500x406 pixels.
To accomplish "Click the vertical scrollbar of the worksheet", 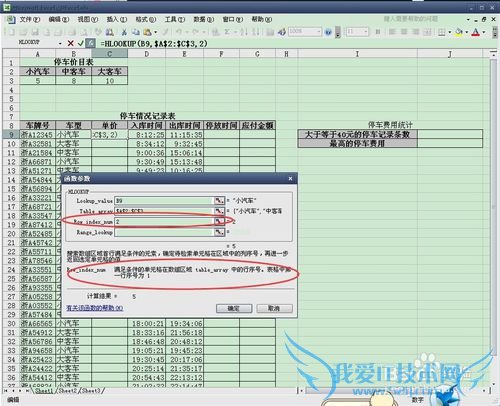I will tap(493, 217).
